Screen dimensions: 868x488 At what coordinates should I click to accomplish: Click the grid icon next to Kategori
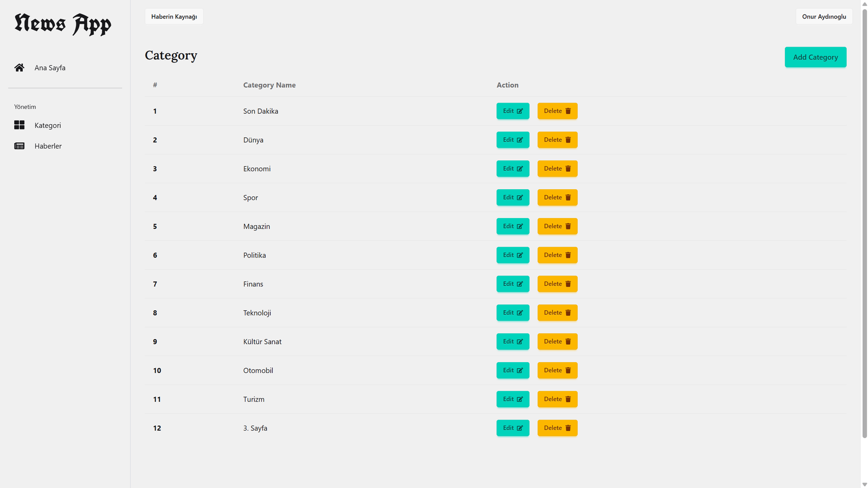point(20,125)
